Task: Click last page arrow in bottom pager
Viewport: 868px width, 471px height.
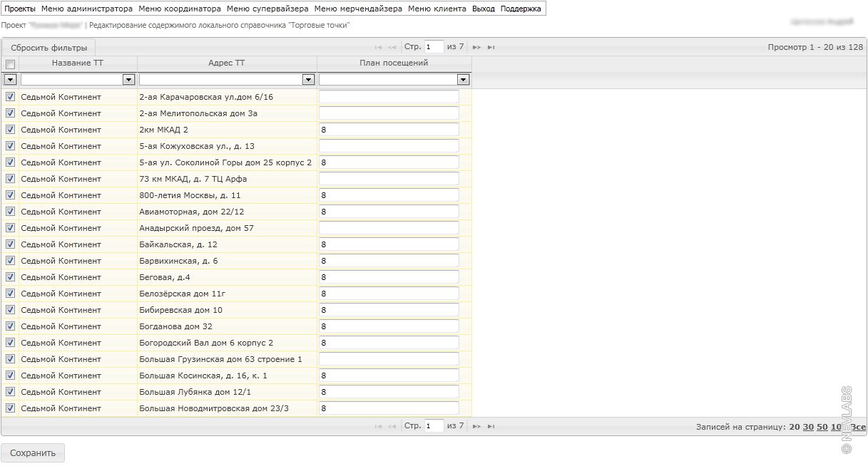Action: 491,427
